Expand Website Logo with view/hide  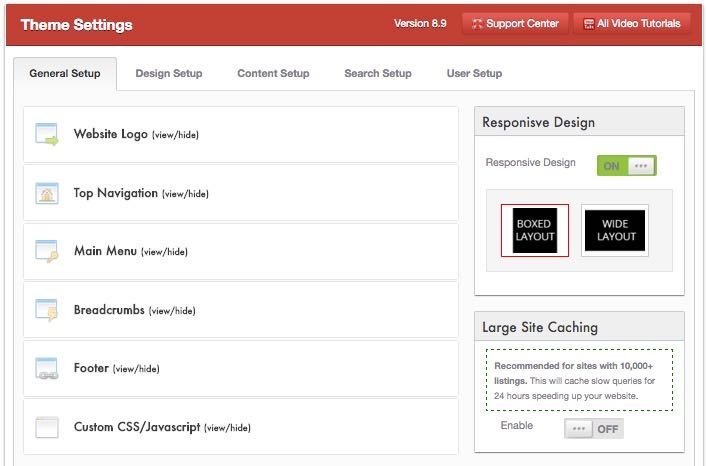[175, 135]
